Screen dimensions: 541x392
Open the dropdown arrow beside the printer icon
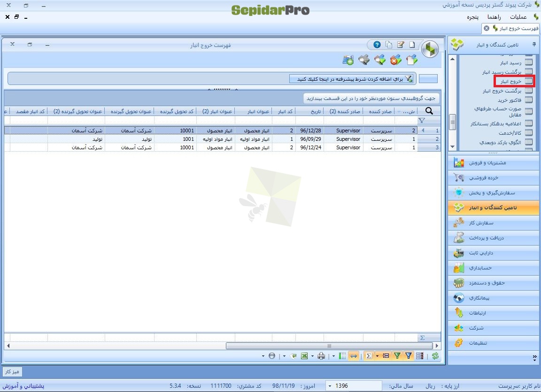click(x=313, y=356)
